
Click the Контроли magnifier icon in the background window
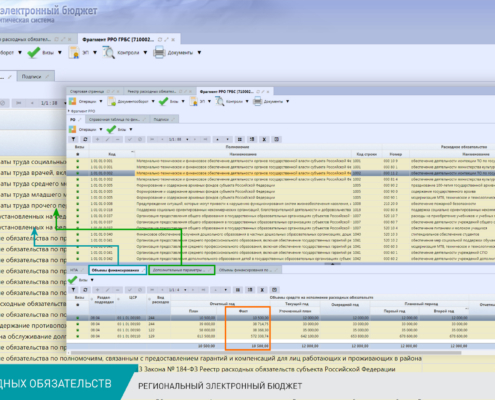pos(109,53)
